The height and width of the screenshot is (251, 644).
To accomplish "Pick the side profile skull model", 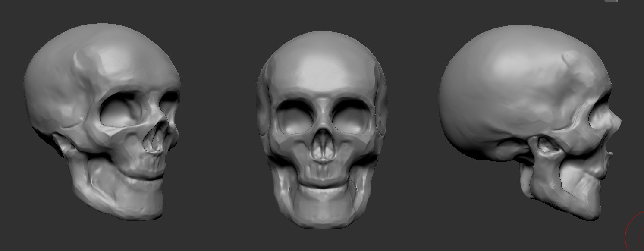I will (x=530, y=122).
